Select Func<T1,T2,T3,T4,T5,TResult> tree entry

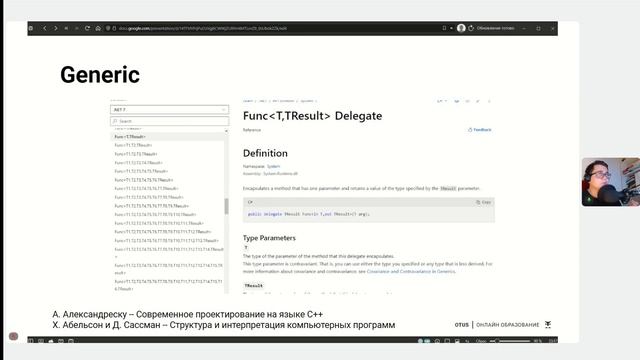pos(141,171)
